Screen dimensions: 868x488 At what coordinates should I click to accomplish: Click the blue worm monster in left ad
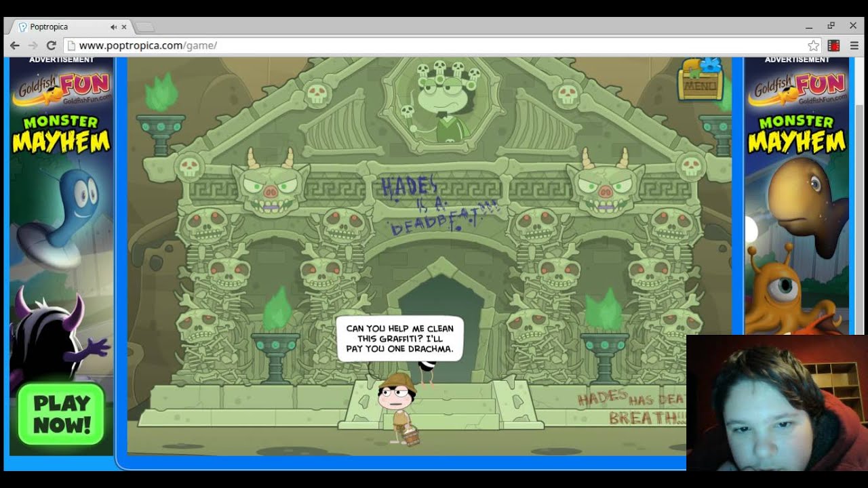point(58,217)
